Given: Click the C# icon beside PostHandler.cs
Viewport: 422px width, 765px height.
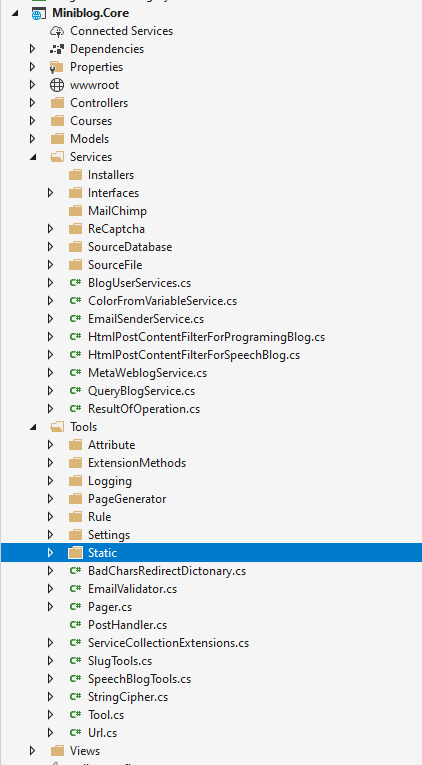Looking at the screenshot, I should coord(75,625).
